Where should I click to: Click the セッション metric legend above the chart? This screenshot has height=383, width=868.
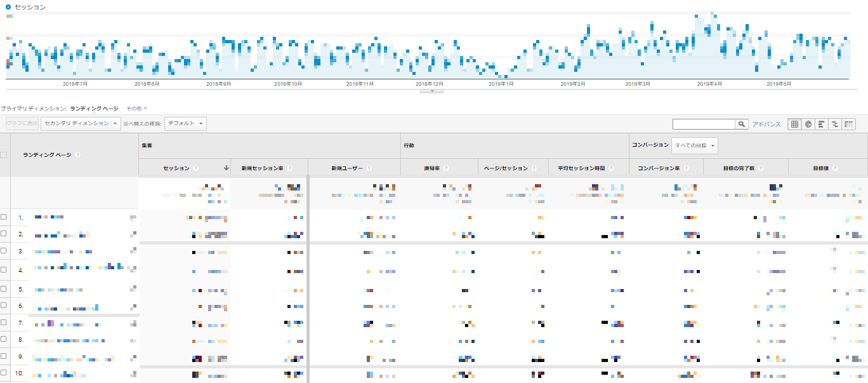pyautogui.click(x=26, y=7)
